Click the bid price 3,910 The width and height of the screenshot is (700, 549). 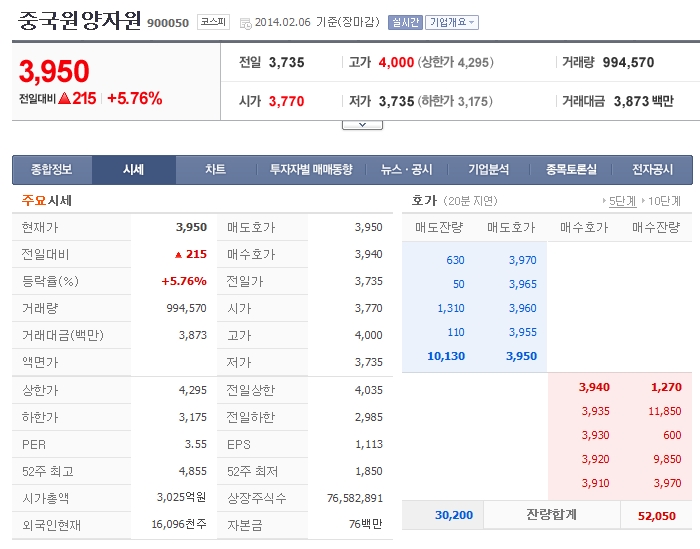596,484
